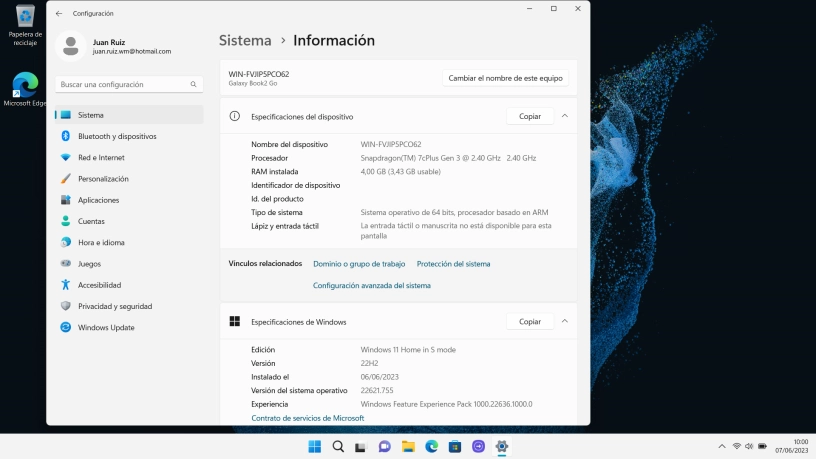
Task: Select the version value 22H2
Action: [369, 363]
